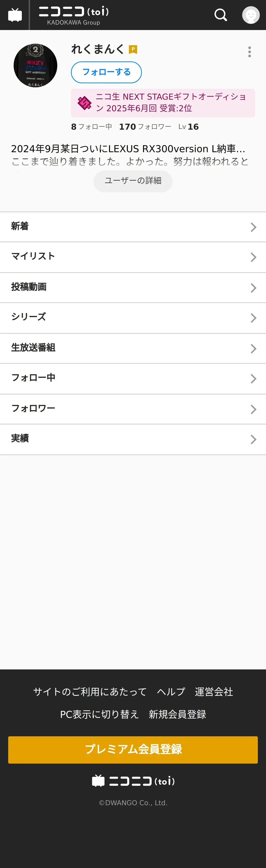266x868 pixels.
Task: Tap the Niconico TV icon in header
Action: [15, 15]
